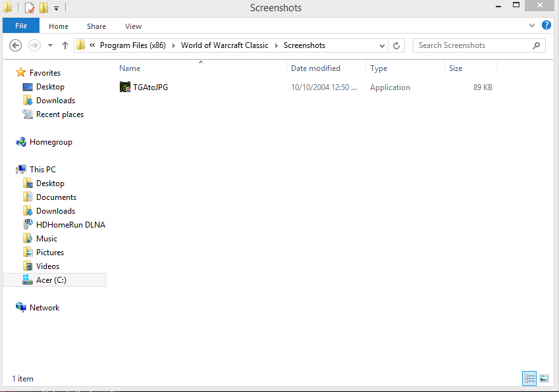Viewport: 559px width, 392px height.
Task: Select Network in navigation pane
Action: coord(45,308)
